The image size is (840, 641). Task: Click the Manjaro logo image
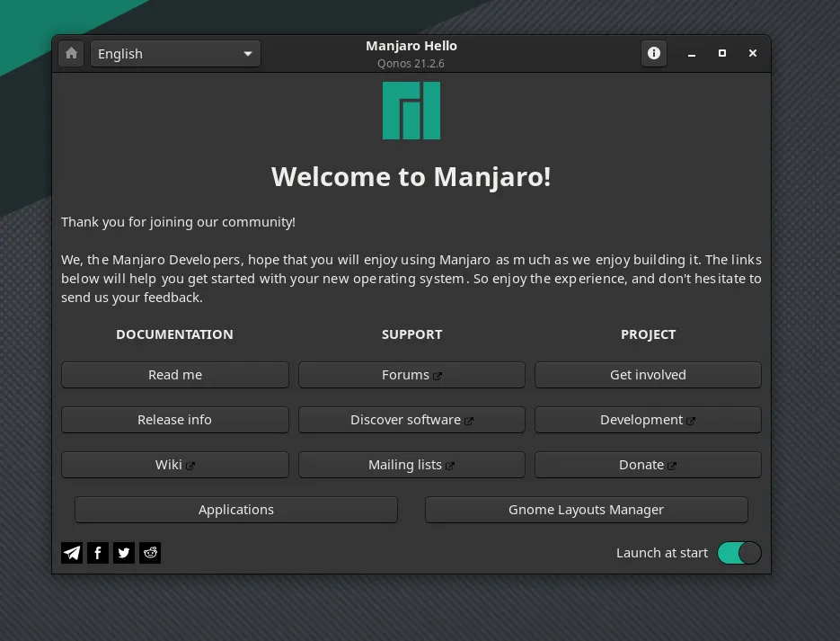tap(411, 111)
